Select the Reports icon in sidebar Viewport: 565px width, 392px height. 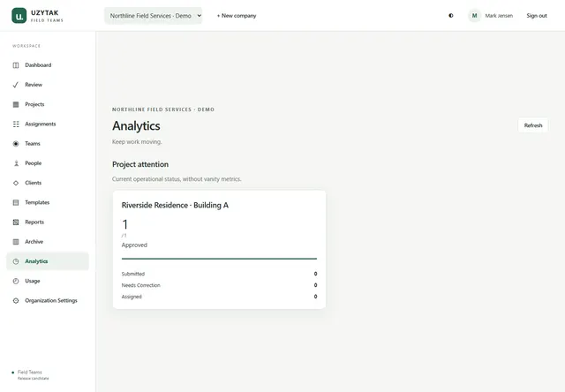[16, 222]
